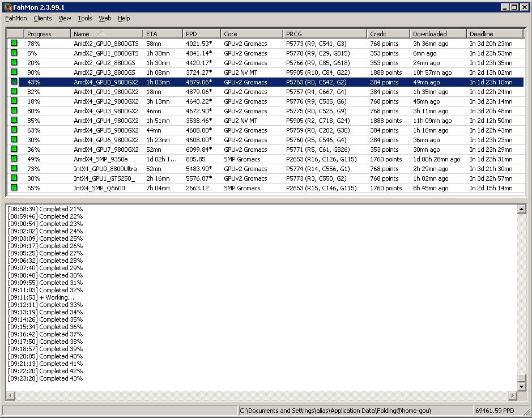The height and width of the screenshot is (418, 532).
Task: Click status icon of AmdX4_GPU7_9800GX2 row
Action: coord(14,149)
